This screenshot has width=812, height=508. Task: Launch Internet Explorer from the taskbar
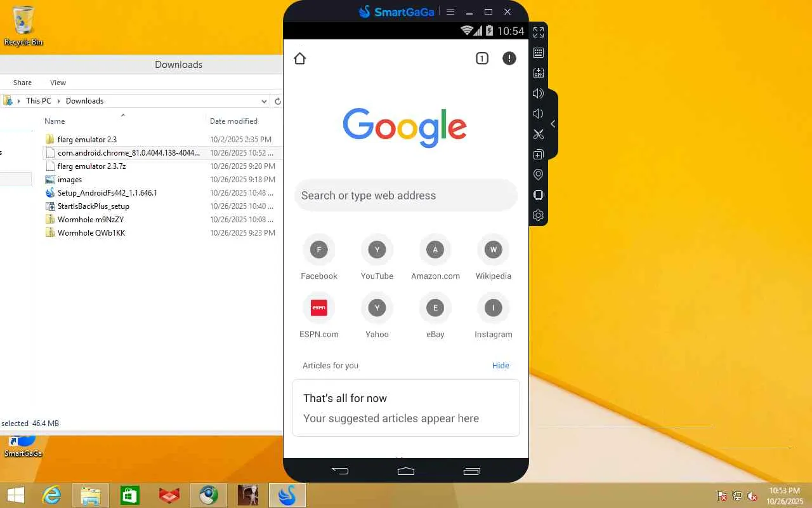click(x=51, y=495)
